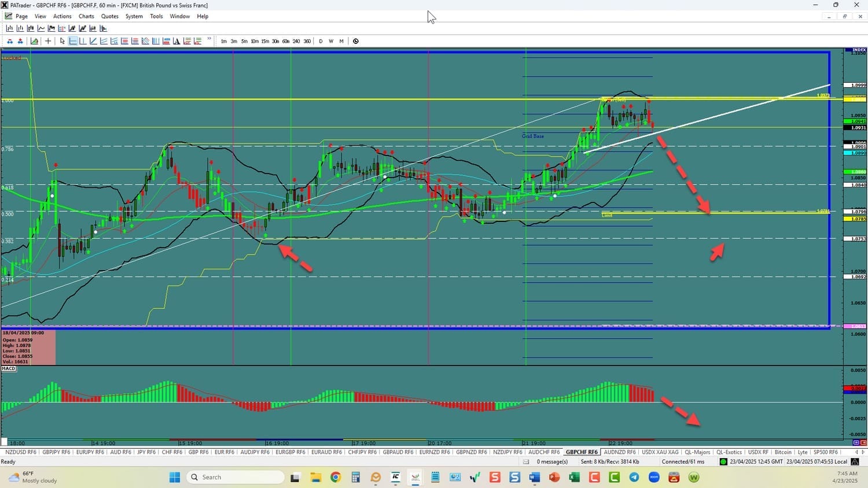Switch to the AUDNZD RF6 tab
Viewport: 868px width, 488px height.
point(619,452)
